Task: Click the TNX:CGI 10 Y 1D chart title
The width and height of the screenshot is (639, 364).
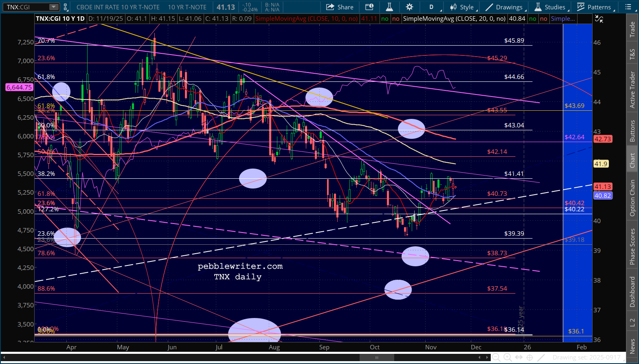Action: (60, 19)
